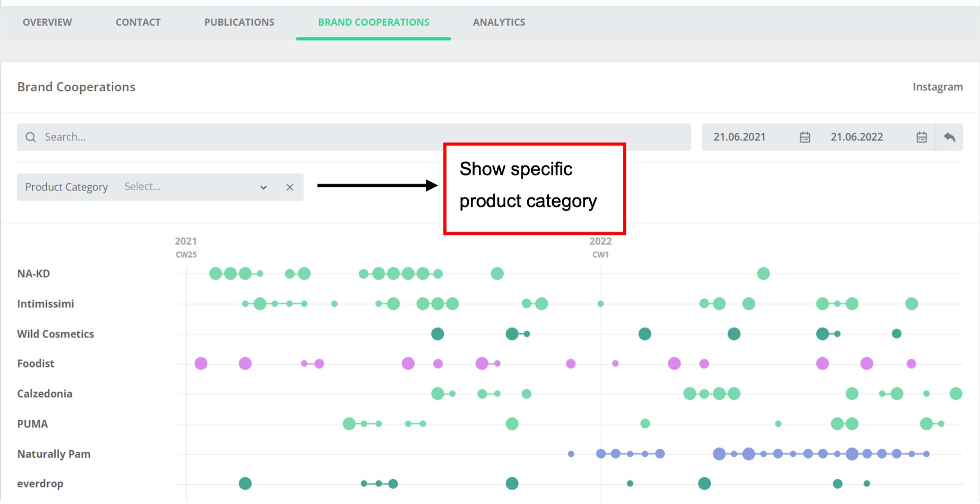This screenshot has width=980, height=504.
Task: Click the NA-KD brand cooperation dot cluster
Action: pyautogui.click(x=222, y=275)
